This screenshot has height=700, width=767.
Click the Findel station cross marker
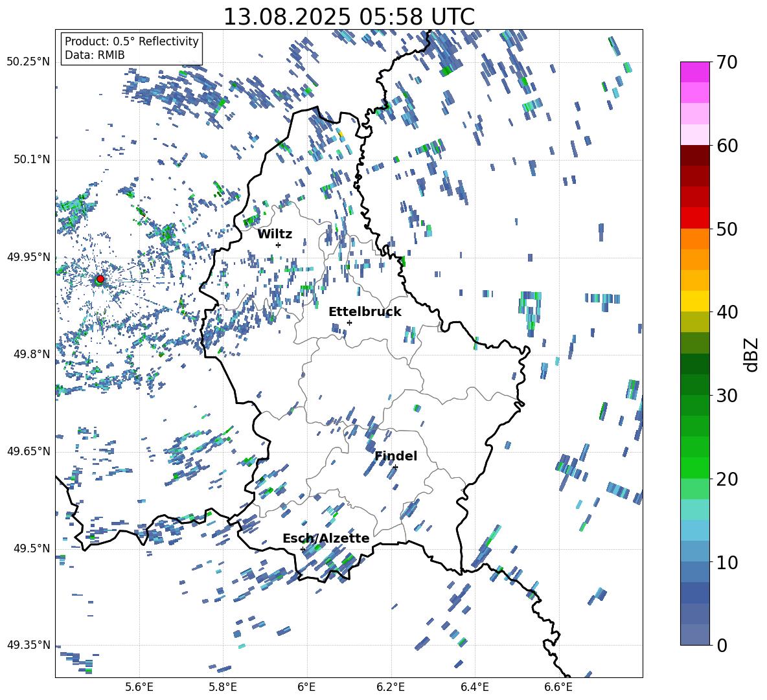[x=395, y=468]
